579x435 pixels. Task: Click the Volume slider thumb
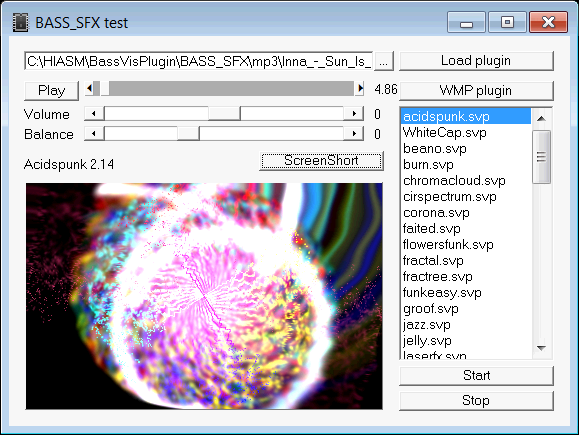pyautogui.click(x=225, y=114)
